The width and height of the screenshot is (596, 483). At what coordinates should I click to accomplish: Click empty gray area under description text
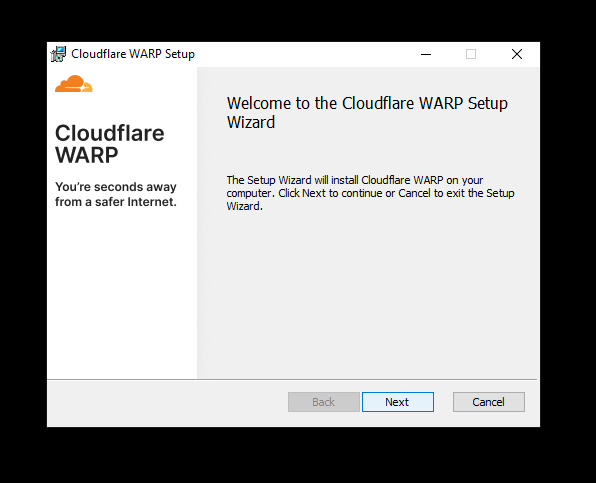click(x=368, y=296)
